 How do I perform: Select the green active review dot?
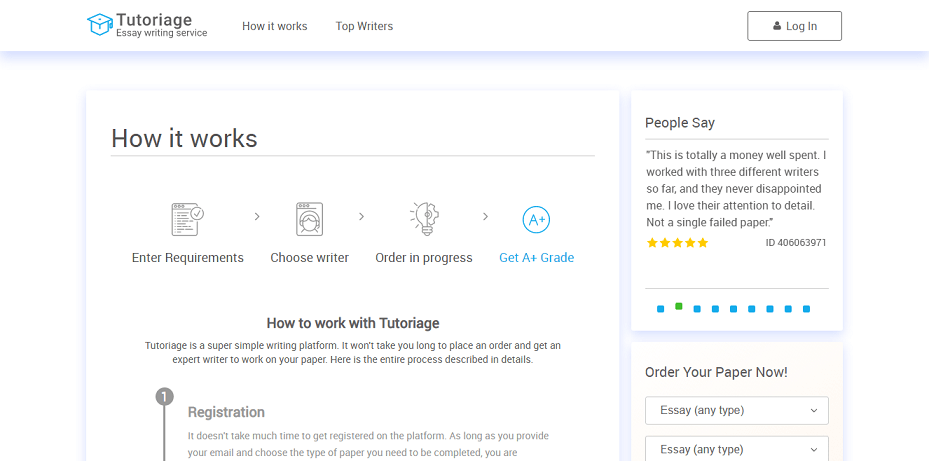pos(679,306)
